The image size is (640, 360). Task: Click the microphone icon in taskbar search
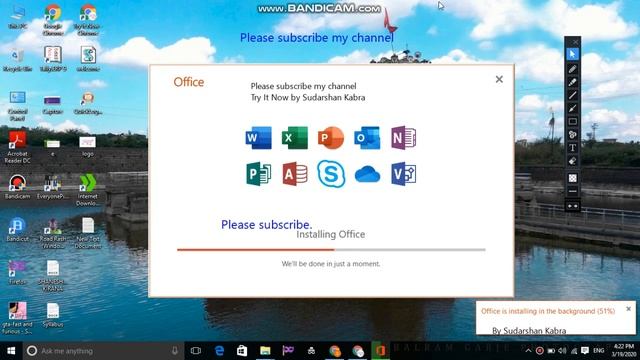[175, 351]
